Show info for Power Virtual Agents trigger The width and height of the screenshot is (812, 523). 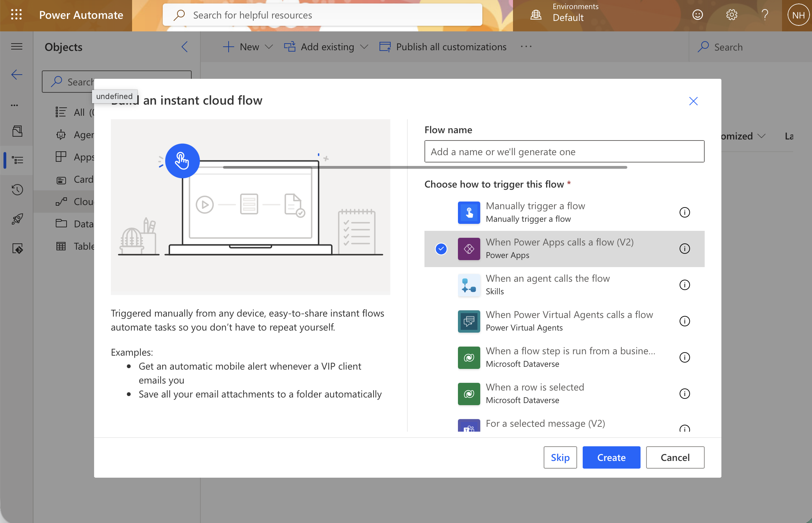click(684, 321)
